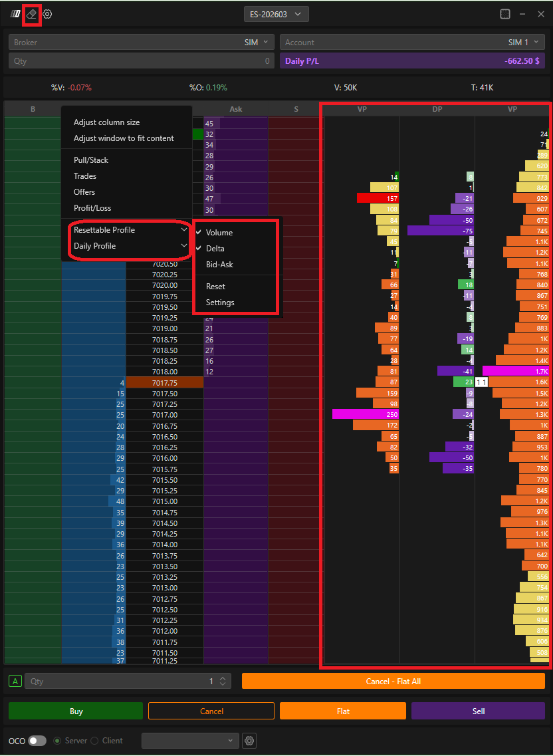Uncheck the Delta option in submenu

tap(215, 249)
